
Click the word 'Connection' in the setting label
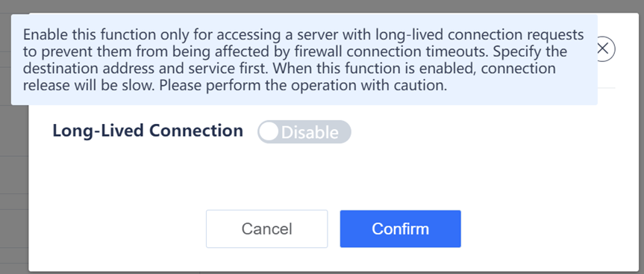[x=196, y=131]
